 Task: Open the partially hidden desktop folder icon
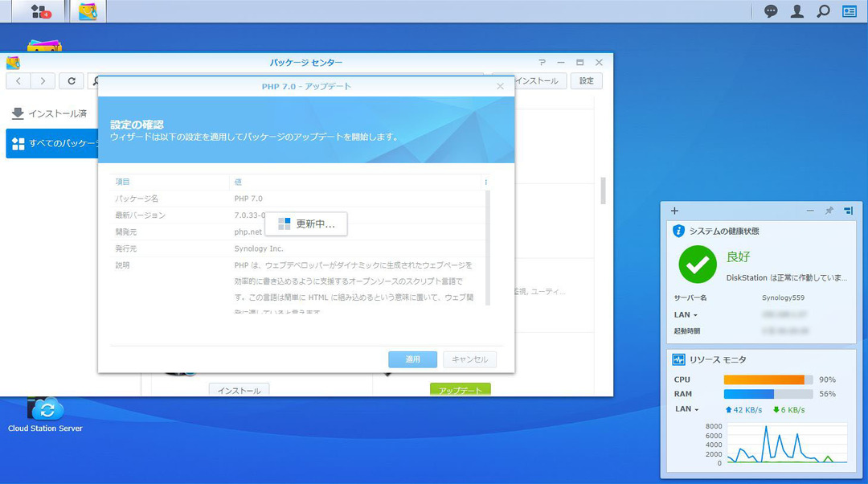(44, 45)
